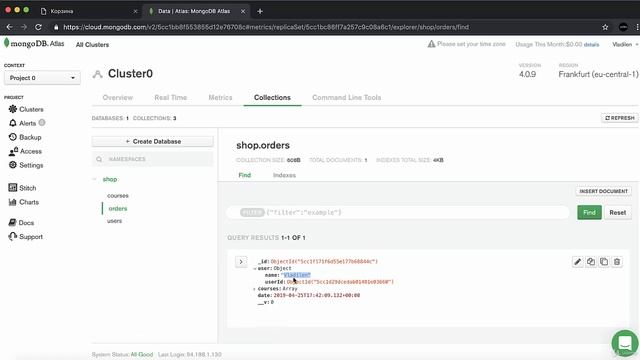Open the Vladilen user menu dropdown

point(625,44)
